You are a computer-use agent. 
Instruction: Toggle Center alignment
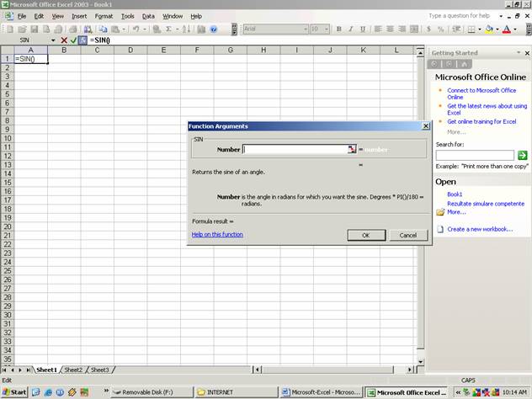pos(390,29)
